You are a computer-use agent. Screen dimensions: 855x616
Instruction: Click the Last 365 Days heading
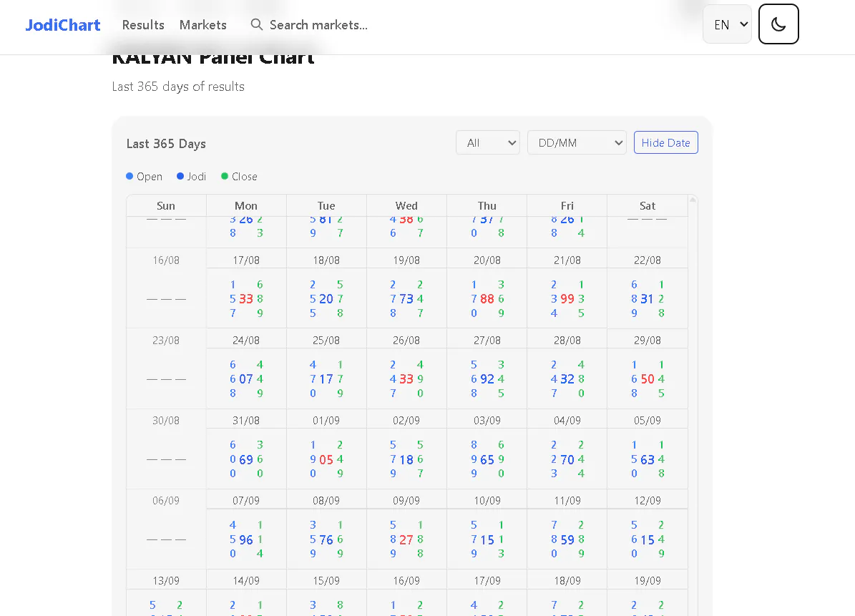166,144
